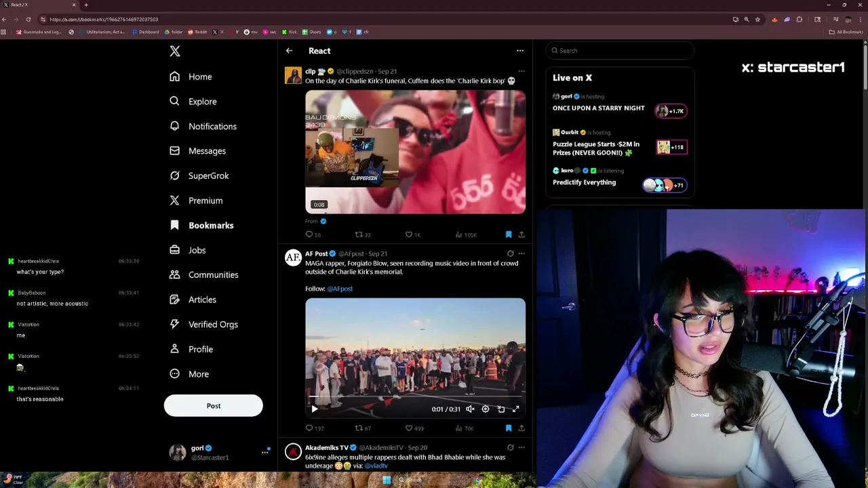This screenshot has width=868, height=488.
Task: View analytics for the 70K views tweet
Action: (465, 428)
